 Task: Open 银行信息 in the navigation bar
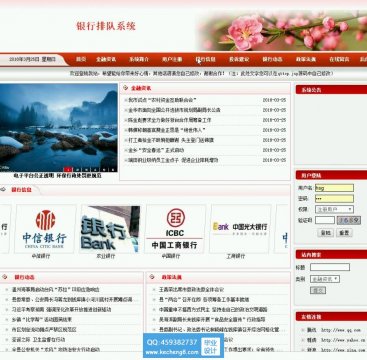206,60
